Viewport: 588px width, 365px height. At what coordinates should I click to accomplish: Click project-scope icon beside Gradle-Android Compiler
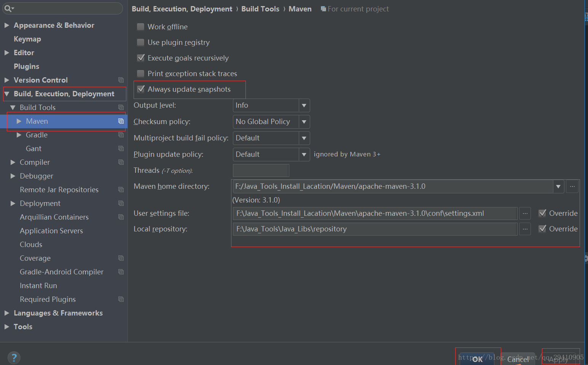coord(121,272)
